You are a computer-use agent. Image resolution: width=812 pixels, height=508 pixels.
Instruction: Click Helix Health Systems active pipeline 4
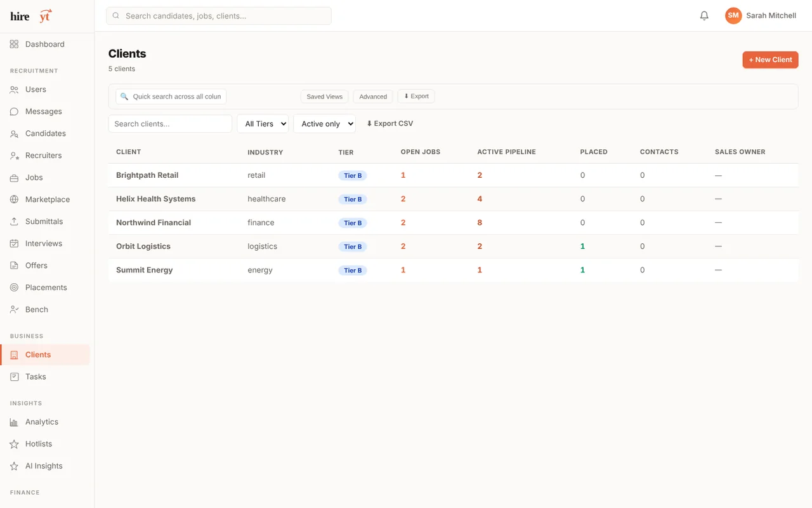pyautogui.click(x=480, y=199)
